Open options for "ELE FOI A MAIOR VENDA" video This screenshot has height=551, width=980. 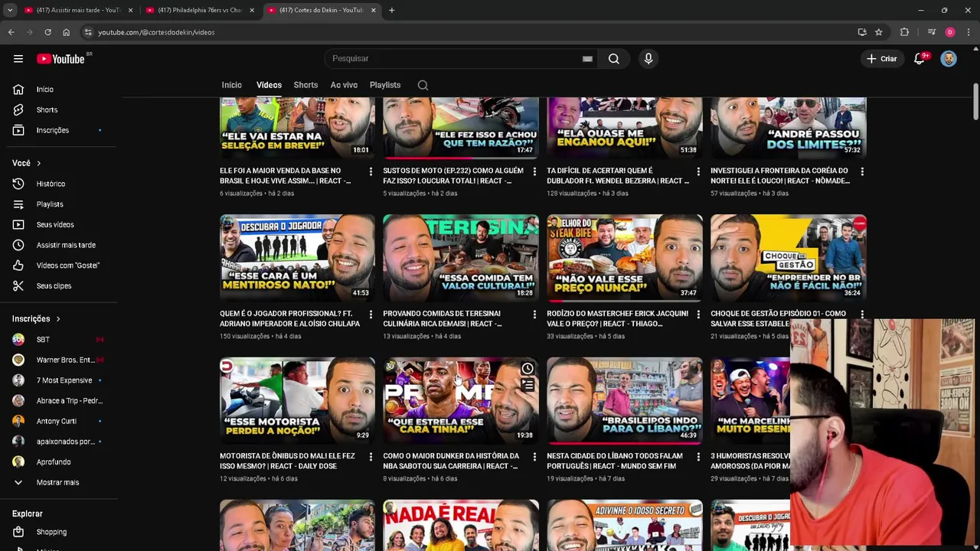coord(371,171)
